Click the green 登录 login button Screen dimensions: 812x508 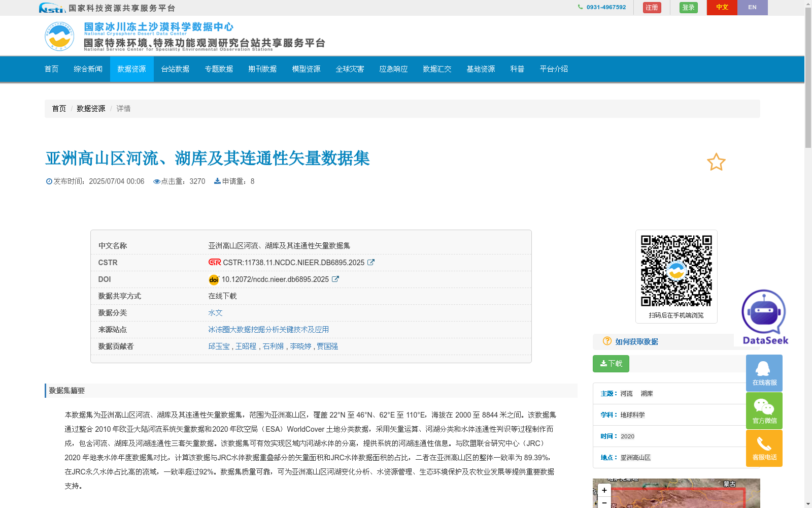[x=688, y=8]
